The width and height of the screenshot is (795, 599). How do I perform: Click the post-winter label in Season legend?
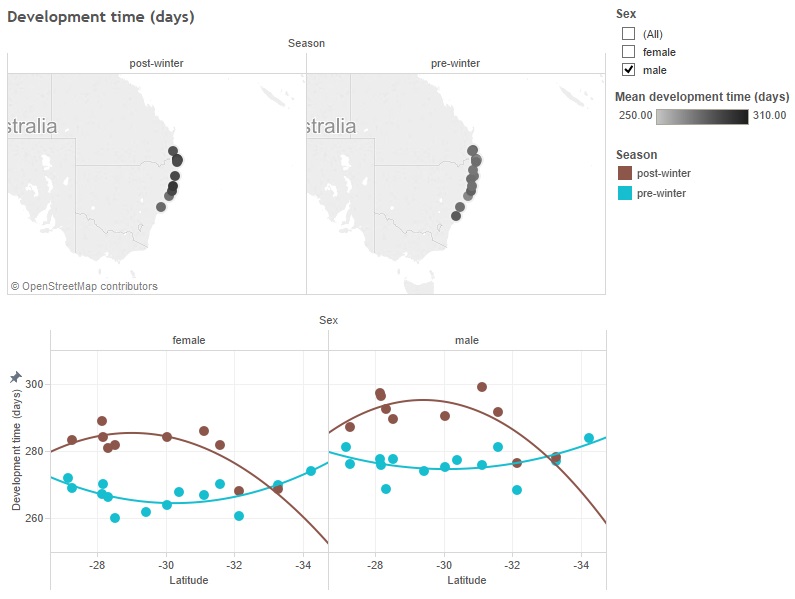click(665, 174)
